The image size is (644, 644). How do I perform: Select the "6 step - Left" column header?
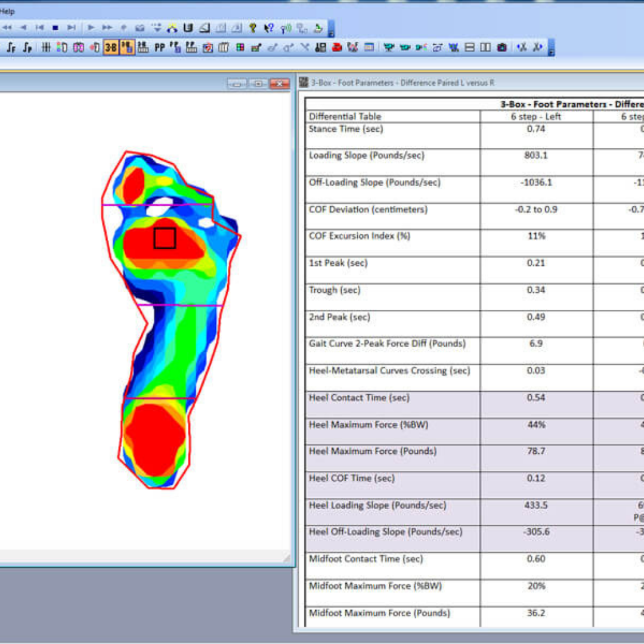[x=536, y=117]
